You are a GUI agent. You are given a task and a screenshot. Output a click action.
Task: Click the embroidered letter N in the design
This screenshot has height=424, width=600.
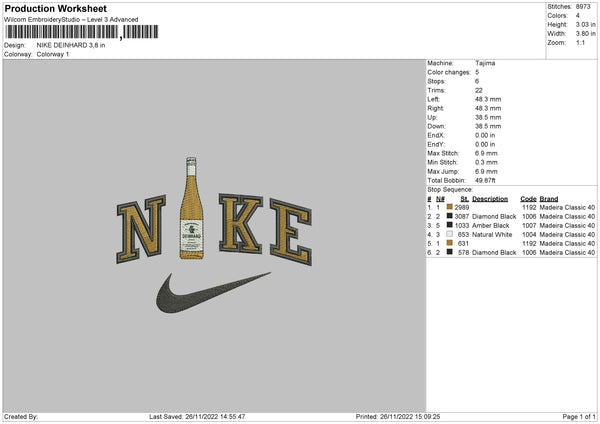coord(141,229)
